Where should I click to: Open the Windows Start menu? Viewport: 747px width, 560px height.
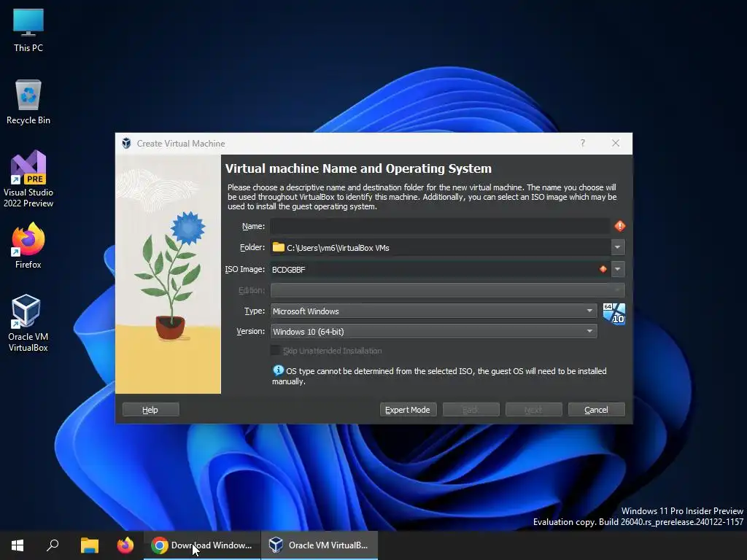point(18,545)
